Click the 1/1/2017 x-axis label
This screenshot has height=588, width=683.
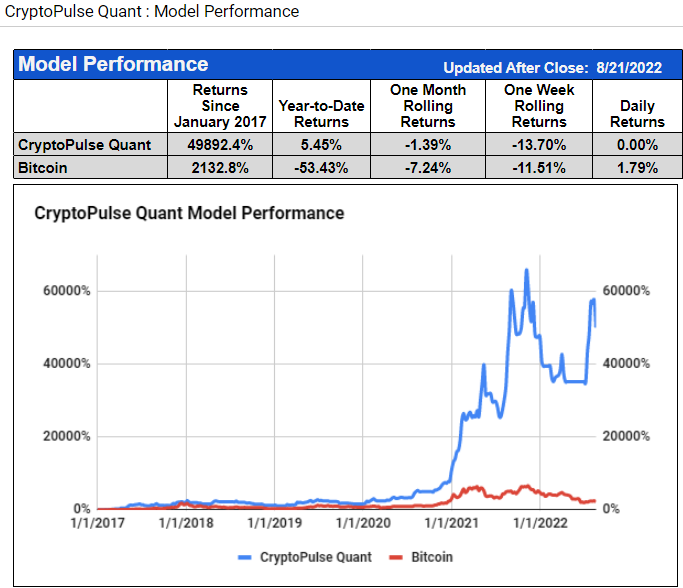point(98,523)
